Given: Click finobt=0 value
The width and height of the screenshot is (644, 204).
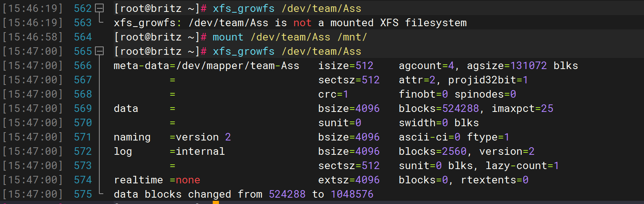Looking at the screenshot, I should coord(424,94).
